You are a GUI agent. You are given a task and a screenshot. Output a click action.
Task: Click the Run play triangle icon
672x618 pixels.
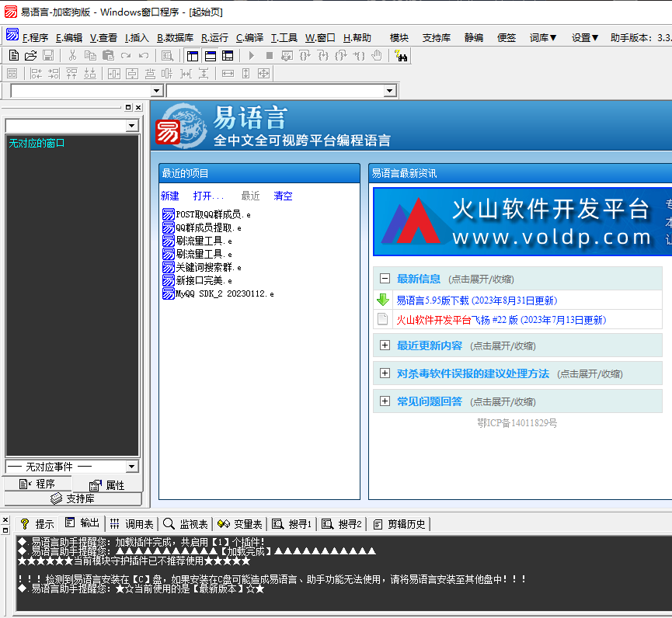coord(252,56)
